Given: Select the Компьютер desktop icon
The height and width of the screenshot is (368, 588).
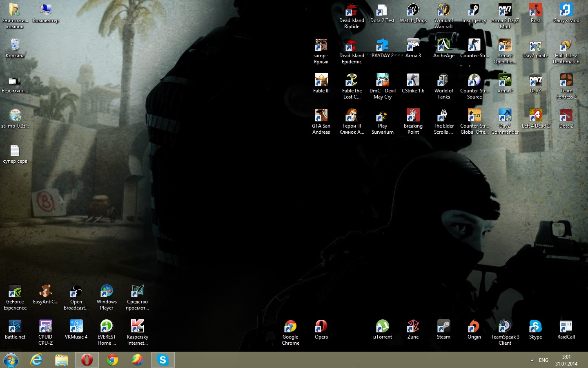Looking at the screenshot, I should point(45,13).
